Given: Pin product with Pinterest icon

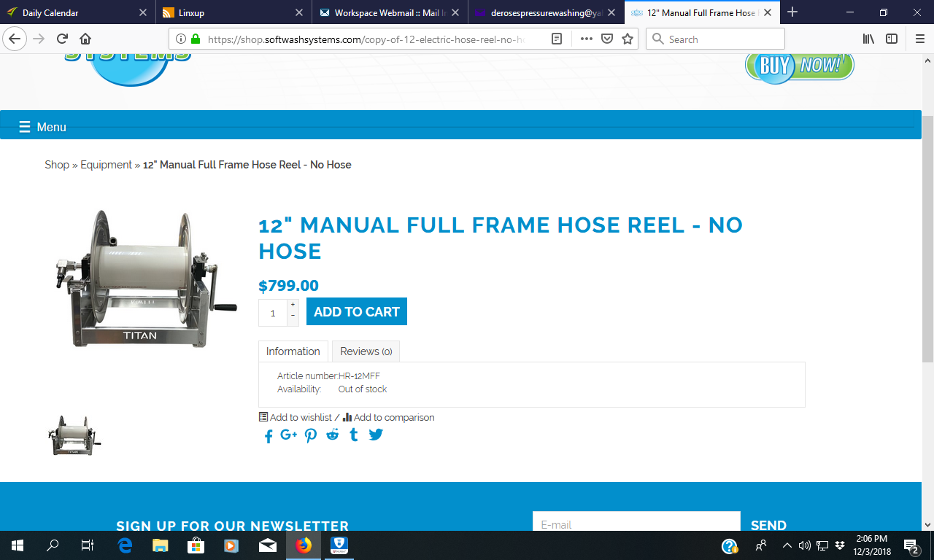Looking at the screenshot, I should [311, 436].
